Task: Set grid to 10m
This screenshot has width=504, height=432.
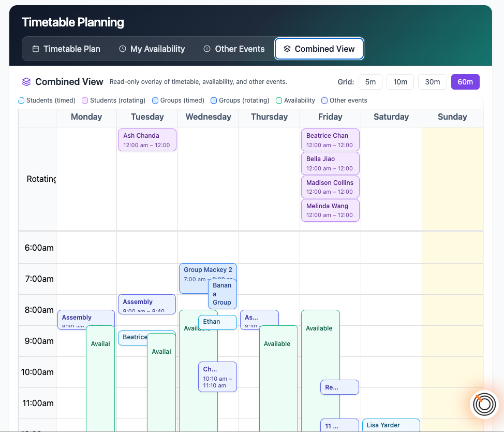Action: [x=400, y=82]
